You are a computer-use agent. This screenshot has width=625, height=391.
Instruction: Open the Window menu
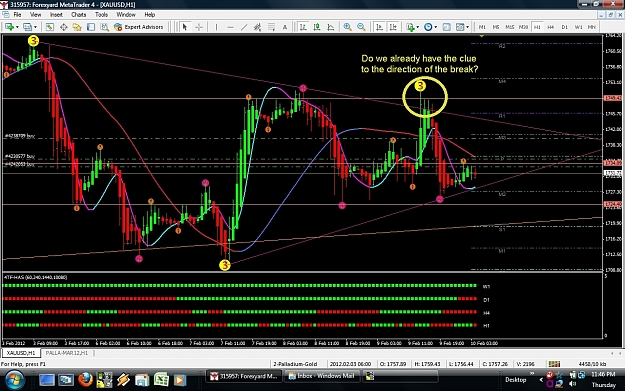[126, 15]
